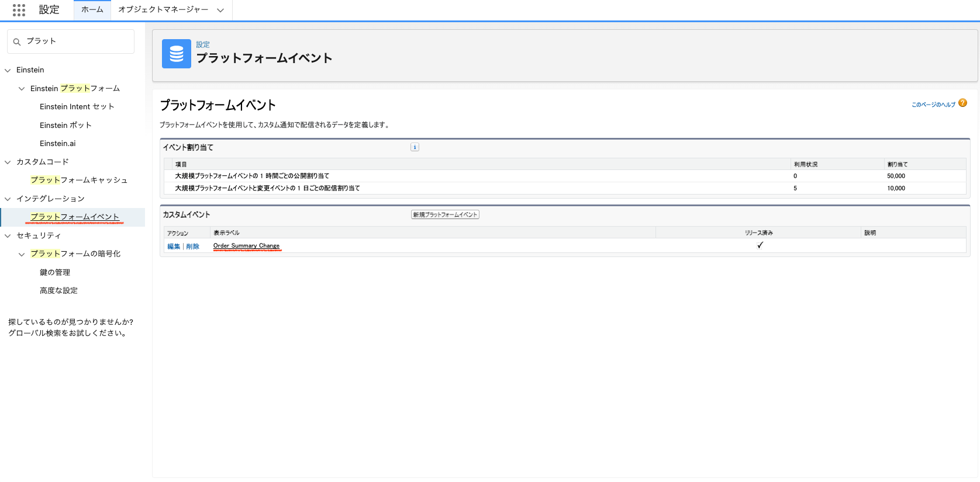Open Einstein.ai in sidebar
Image resolution: width=980 pixels, height=482 pixels.
tap(58, 143)
